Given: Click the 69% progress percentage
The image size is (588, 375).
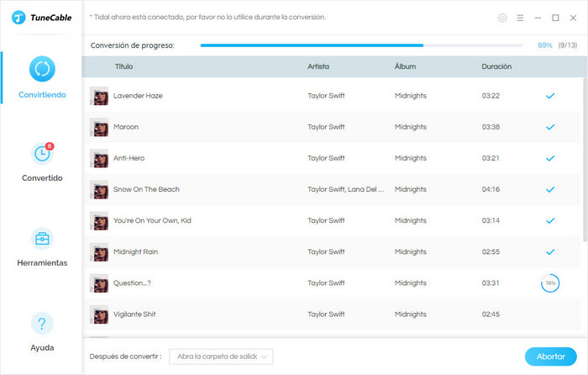Looking at the screenshot, I should pyautogui.click(x=545, y=45).
